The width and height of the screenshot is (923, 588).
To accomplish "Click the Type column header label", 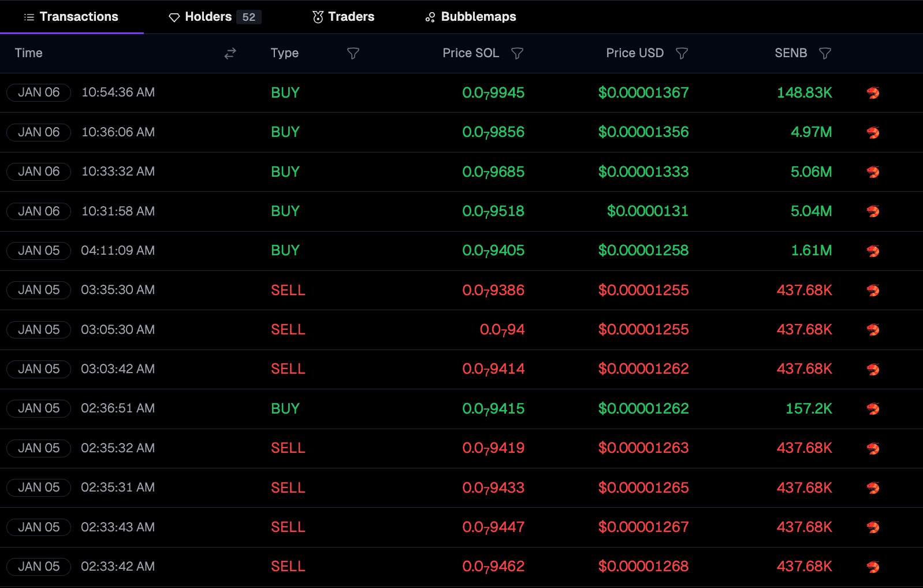I will [x=285, y=53].
